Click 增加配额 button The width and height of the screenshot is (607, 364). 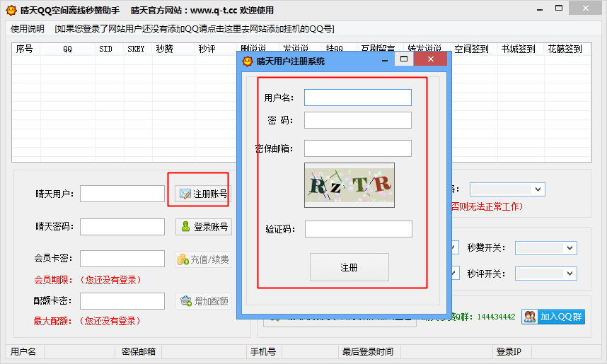[x=204, y=301]
